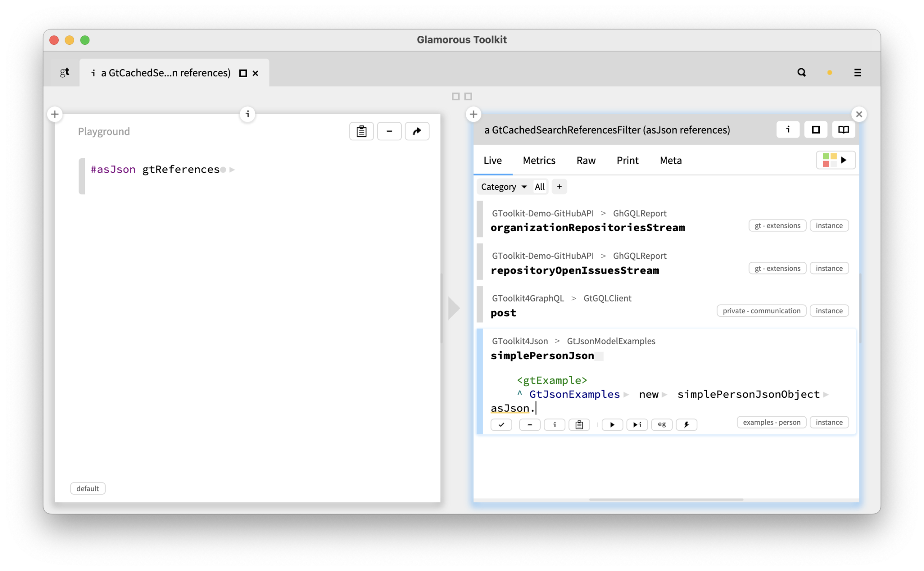Open the Category filter dropdown

tap(504, 186)
